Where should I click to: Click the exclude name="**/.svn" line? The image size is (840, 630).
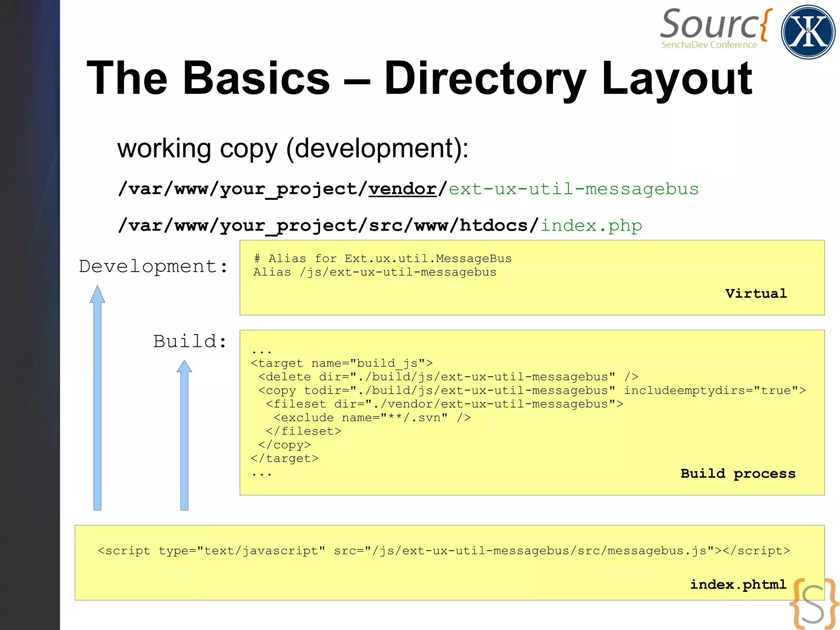click(x=372, y=418)
